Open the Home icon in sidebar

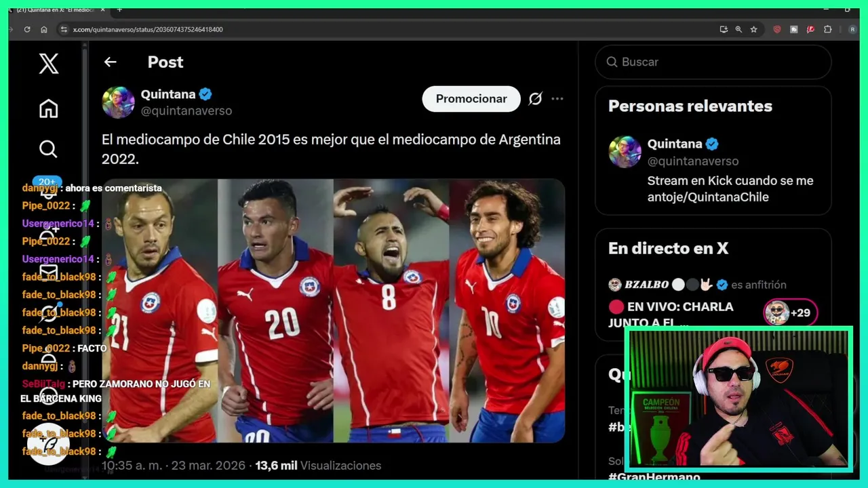[x=48, y=108]
